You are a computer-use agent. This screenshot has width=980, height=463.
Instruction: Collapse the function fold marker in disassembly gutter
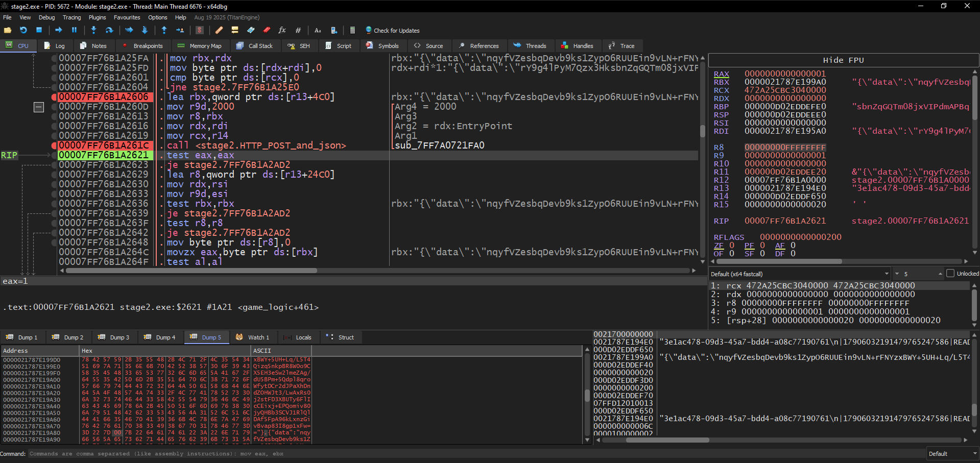coord(39,107)
